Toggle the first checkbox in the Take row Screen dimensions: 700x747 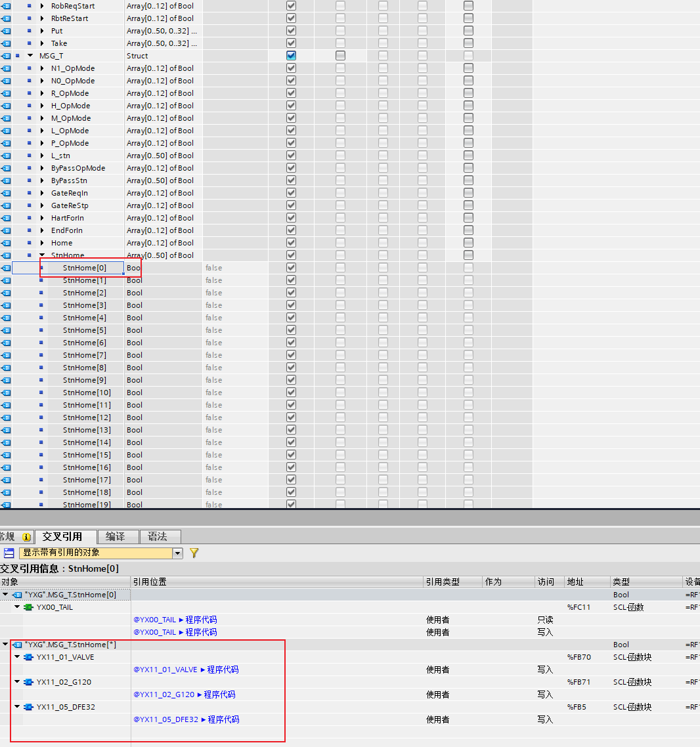coord(291,43)
